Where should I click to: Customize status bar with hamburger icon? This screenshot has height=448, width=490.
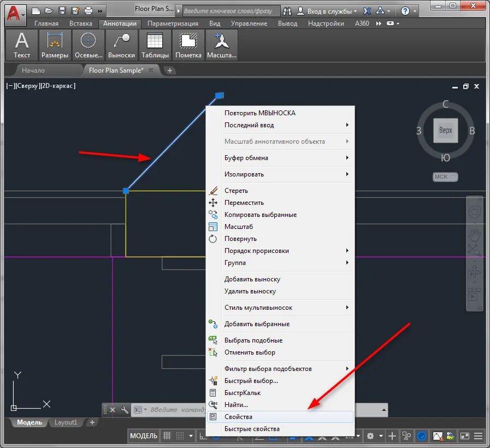click(478, 436)
